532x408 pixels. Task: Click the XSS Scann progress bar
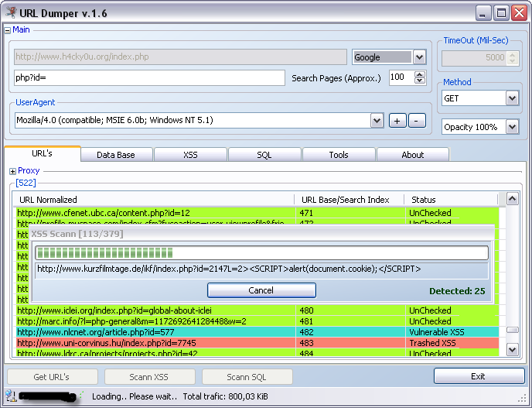tap(261, 252)
